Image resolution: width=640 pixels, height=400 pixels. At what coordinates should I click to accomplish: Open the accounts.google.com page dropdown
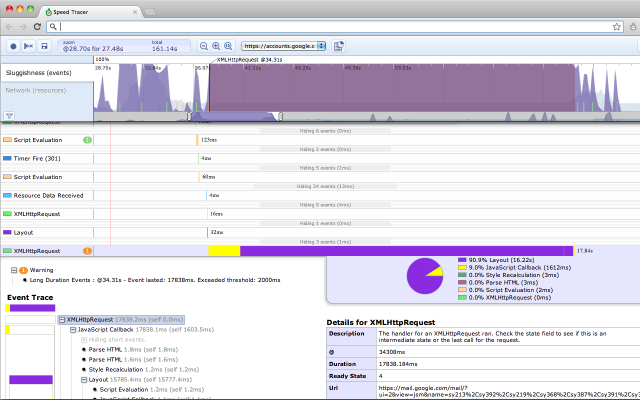285,46
